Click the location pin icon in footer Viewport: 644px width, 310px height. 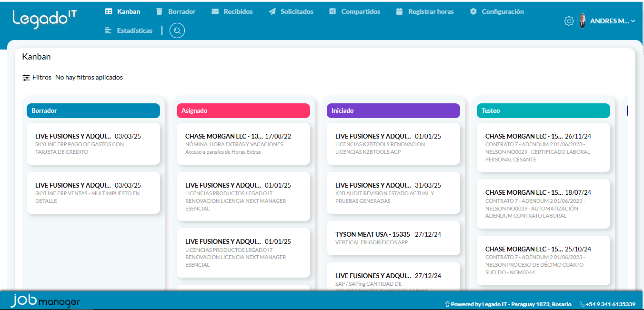(x=447, y=304)
